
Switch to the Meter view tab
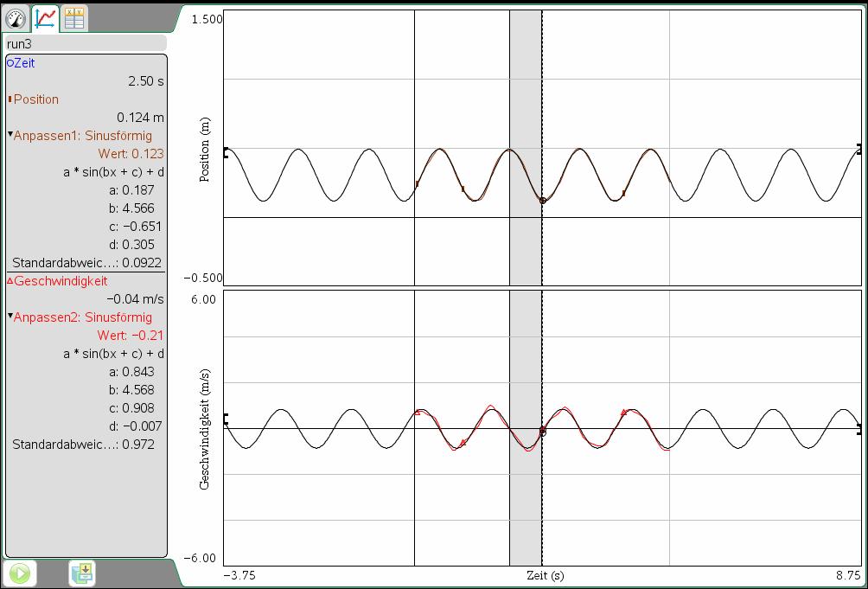tap(16, 17)
